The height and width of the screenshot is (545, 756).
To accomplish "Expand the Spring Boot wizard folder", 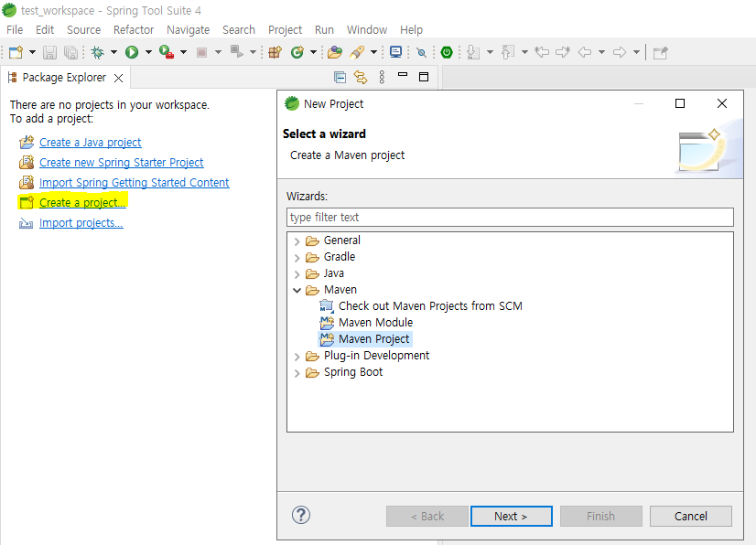I will (x=297, y=372).
